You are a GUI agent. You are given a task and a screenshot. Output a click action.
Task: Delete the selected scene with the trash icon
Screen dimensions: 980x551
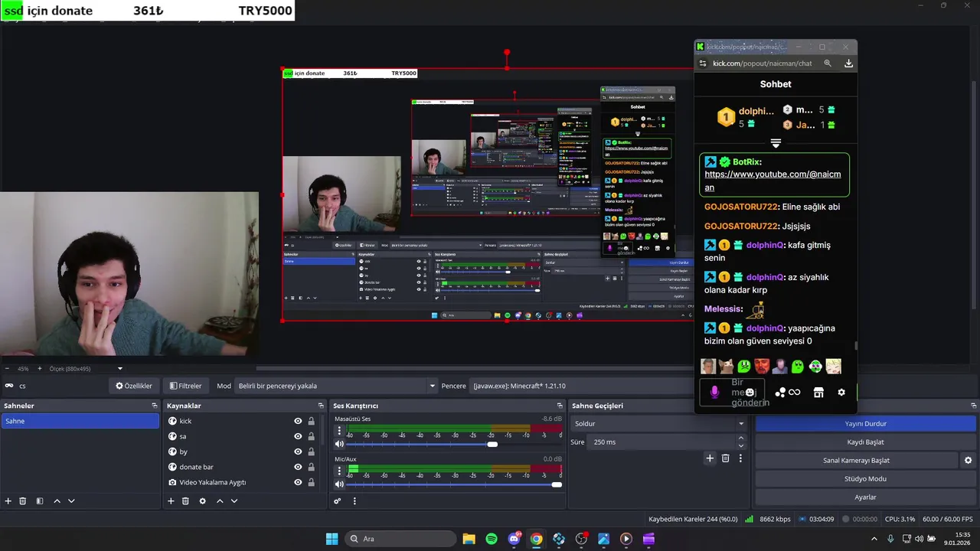tap(23, 501)
